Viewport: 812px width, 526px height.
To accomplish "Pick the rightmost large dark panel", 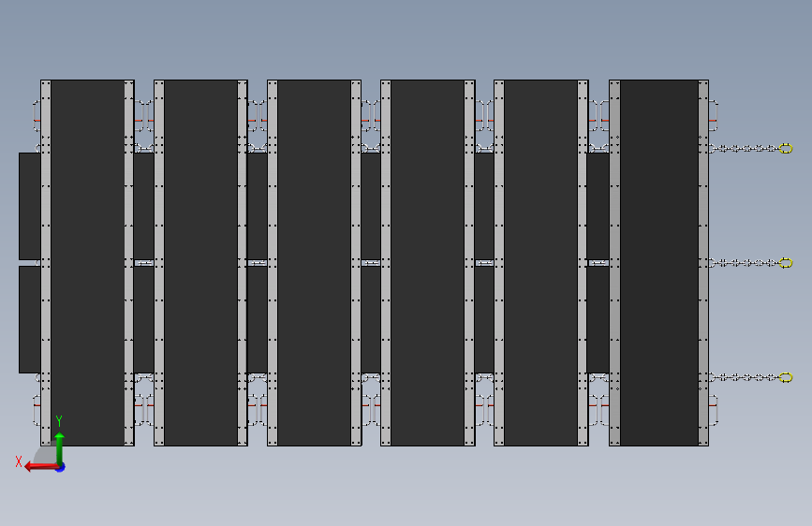I will tap(658, 262).
